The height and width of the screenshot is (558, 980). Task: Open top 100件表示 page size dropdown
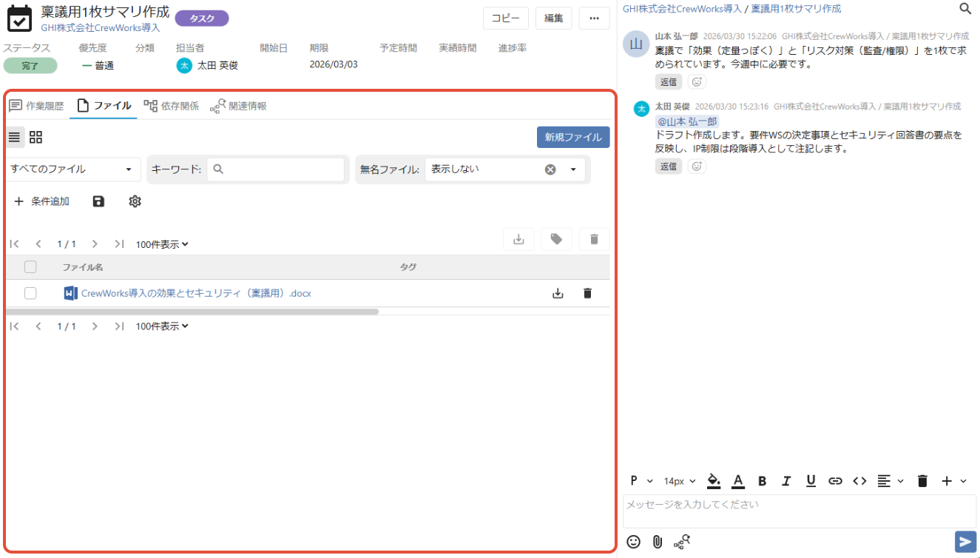[162, 244]
